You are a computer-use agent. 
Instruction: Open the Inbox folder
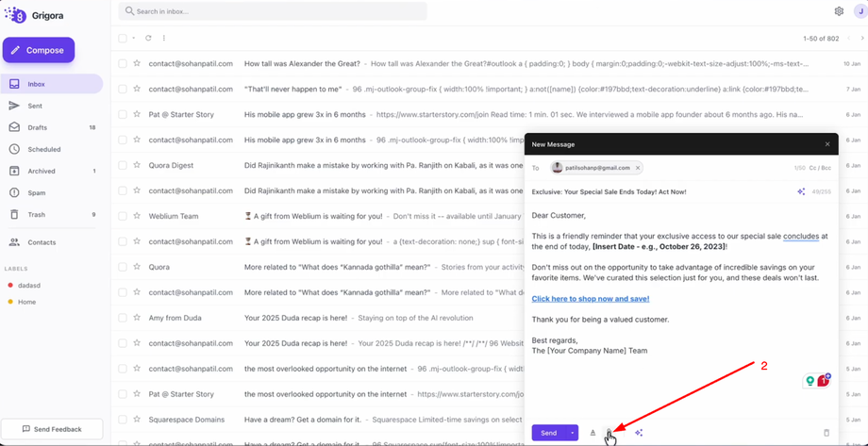pyautogui.click(x=52, y=84)
